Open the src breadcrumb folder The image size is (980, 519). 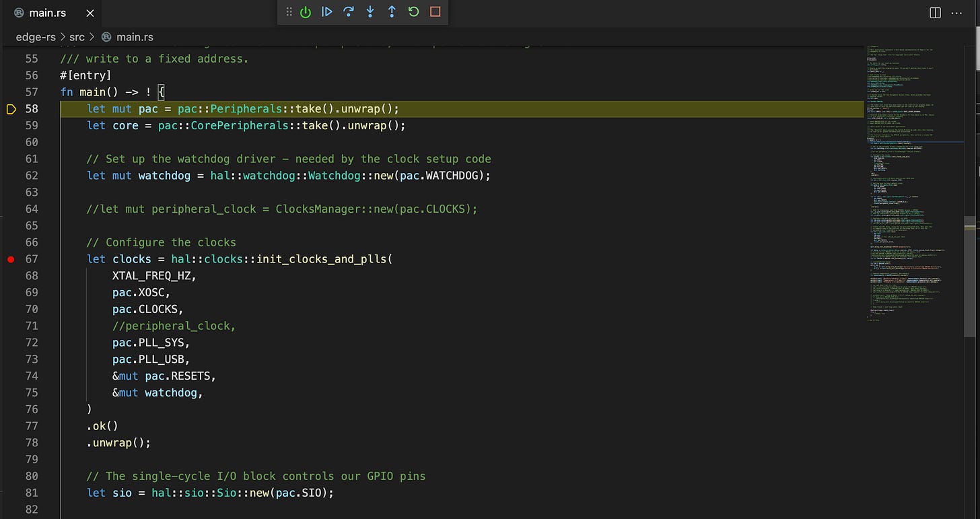[x=77, y=36]
